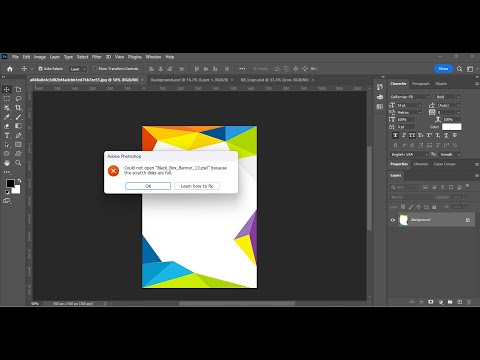This screenshot has height=360, width=480.
Task: Select the Path Selection tool
Action: (7, 145)
